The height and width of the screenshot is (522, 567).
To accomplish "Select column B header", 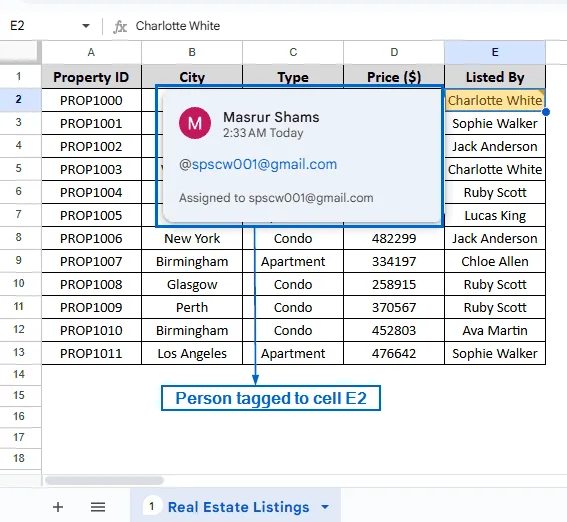I will coord(192,52).
